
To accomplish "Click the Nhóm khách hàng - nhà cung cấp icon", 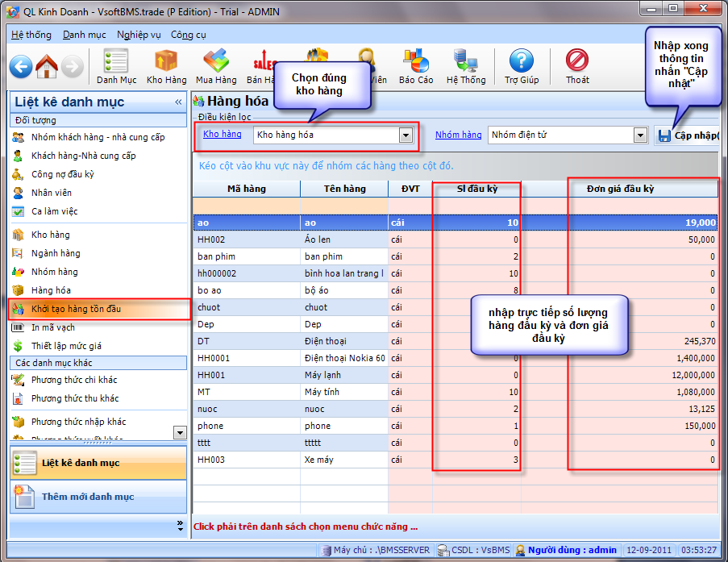I will click(18, 137).
